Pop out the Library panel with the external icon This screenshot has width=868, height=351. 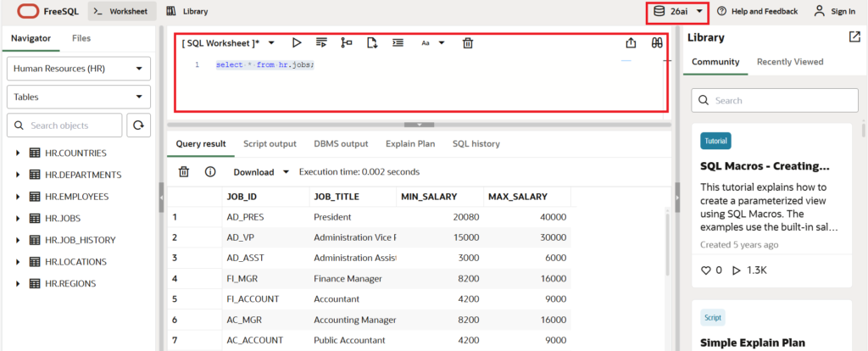854,37
